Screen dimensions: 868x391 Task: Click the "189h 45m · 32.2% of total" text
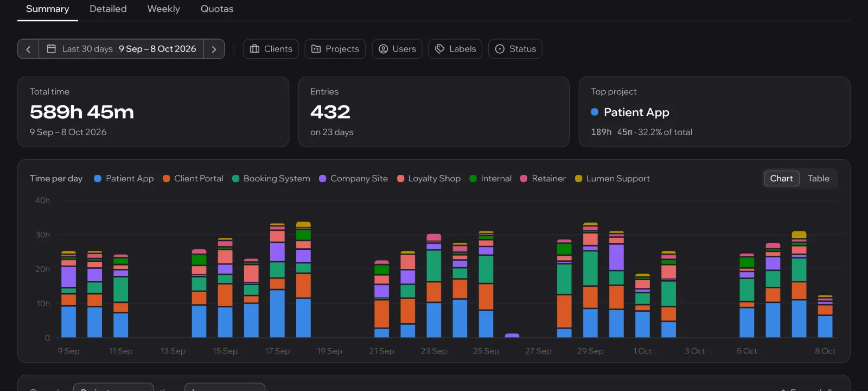click(641, 132)
